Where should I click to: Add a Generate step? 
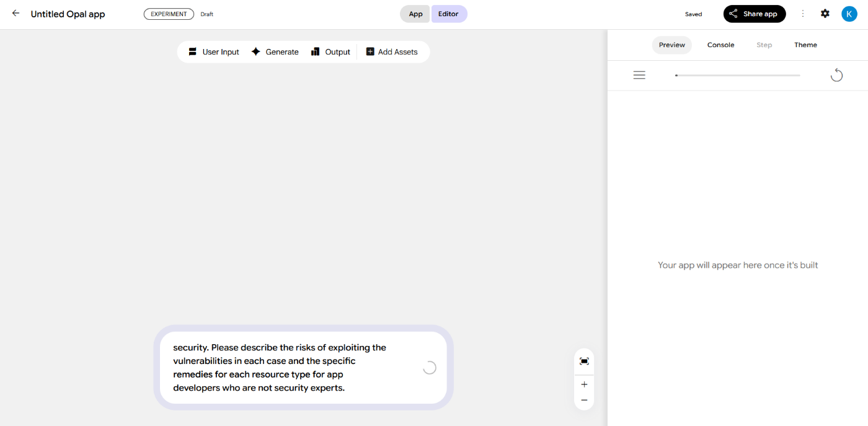coord(275,52)
